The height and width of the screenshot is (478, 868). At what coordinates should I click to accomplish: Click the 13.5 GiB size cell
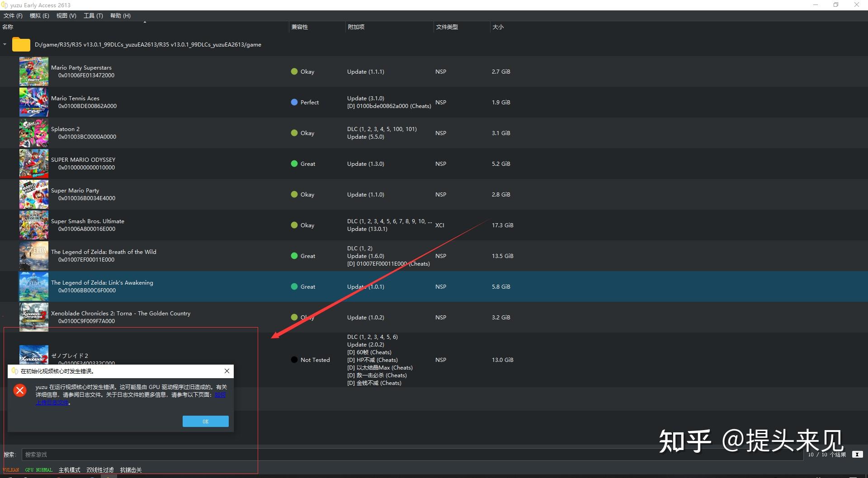[503, 256]
